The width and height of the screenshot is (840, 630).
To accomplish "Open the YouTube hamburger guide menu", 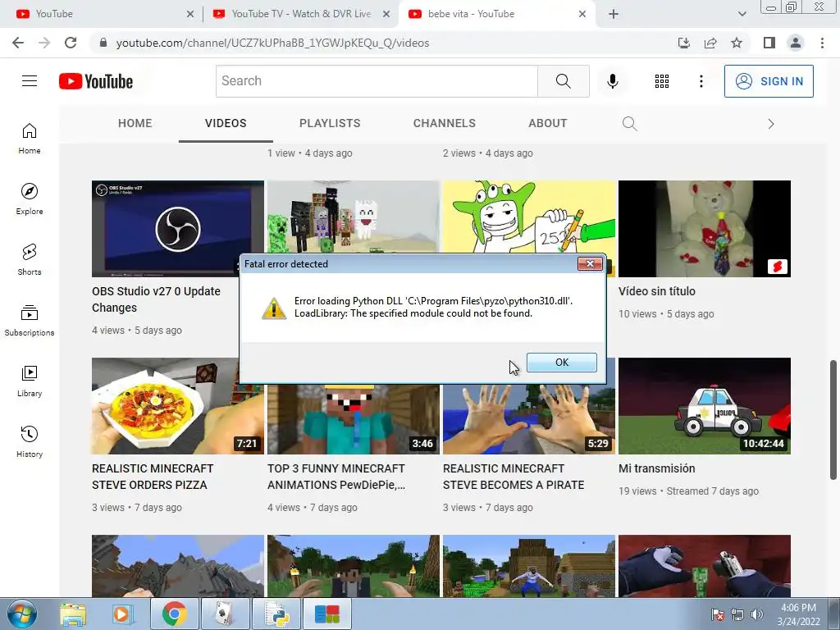I will (x=30, y=81).
